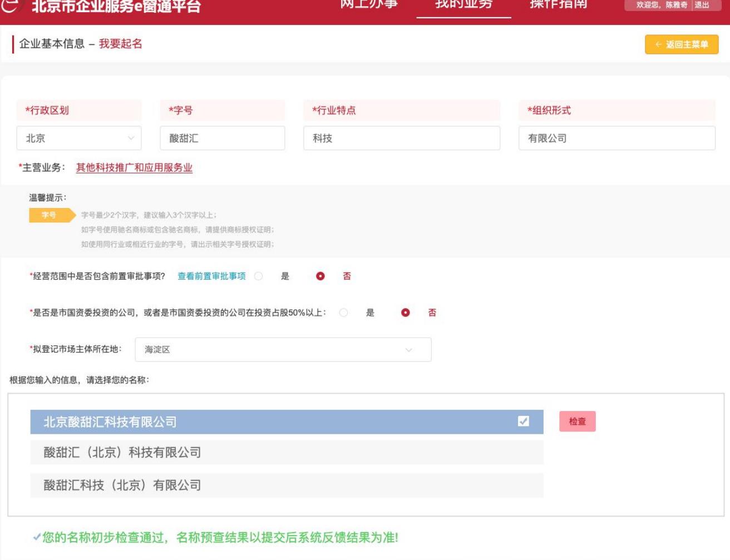730x560 pixels.
Task: Choose the name 酸甜汇（北京）科技有限公司
Action: 287,453
